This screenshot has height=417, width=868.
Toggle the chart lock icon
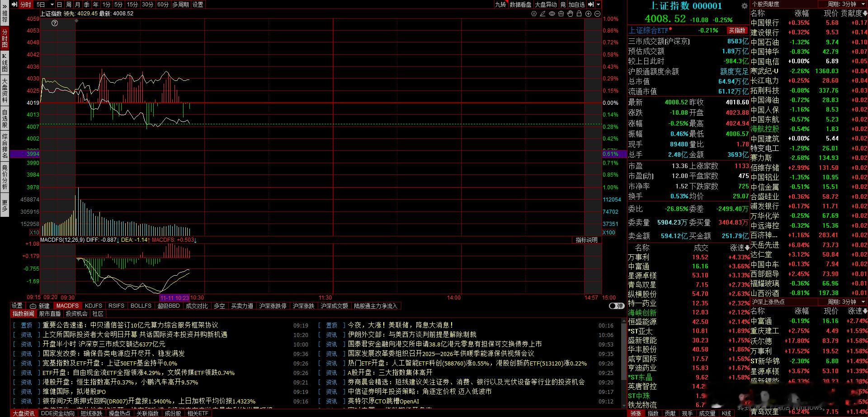coord(579,14)
